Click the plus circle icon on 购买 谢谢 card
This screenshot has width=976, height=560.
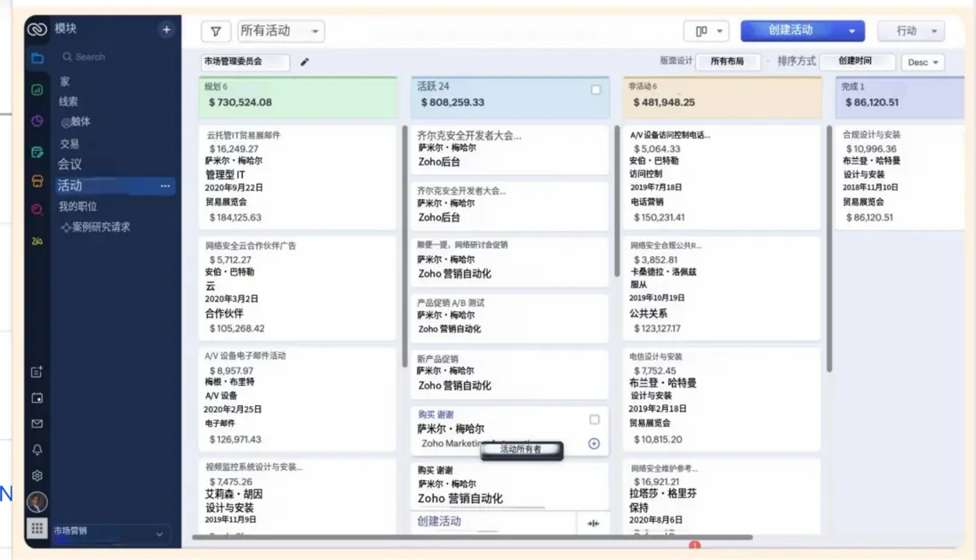594,444
